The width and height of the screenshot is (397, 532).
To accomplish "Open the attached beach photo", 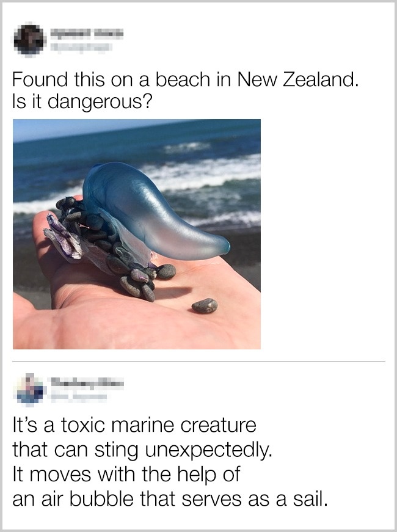I will (x=137, y=234).
